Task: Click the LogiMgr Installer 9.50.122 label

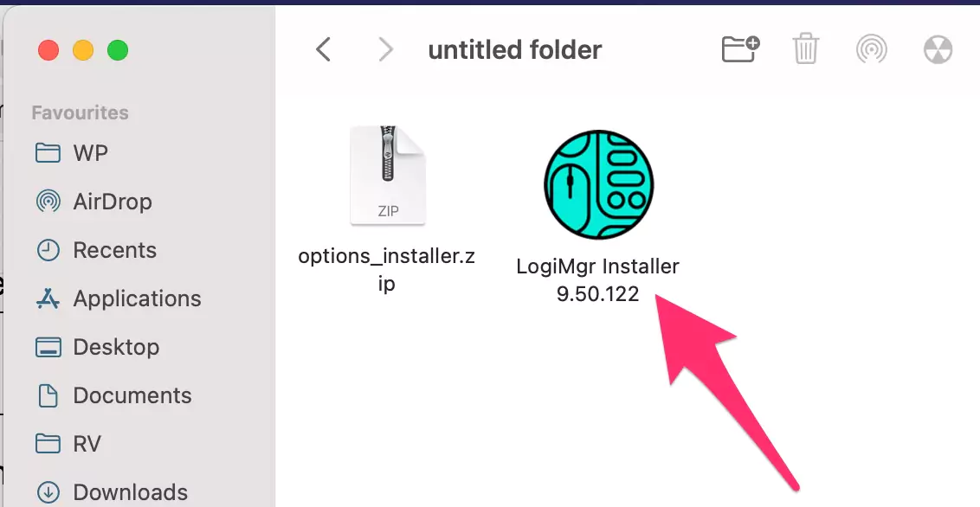Action: 598,279
